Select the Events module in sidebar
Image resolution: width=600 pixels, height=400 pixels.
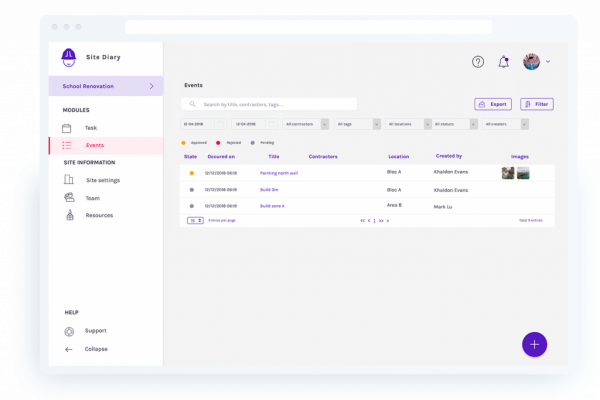point(95,145)
